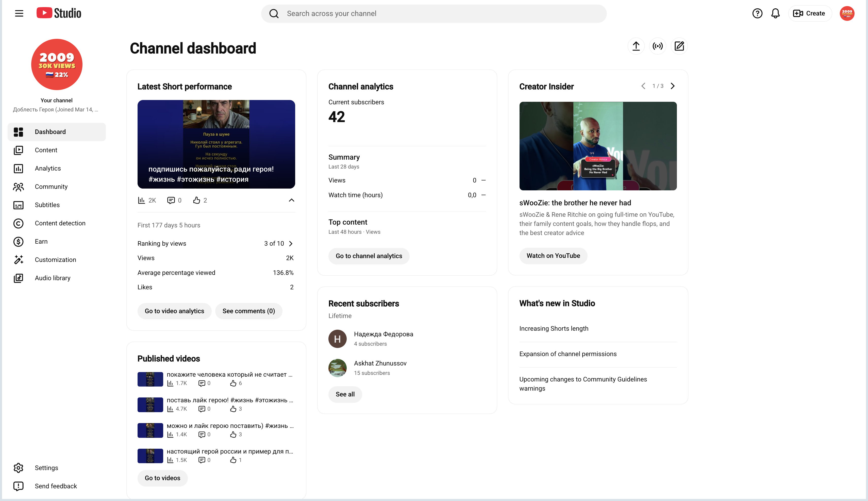Screen dimensions: 868x501
Task: Click Askhat Zhunussov subscriber name
Action: pos(380,363)
